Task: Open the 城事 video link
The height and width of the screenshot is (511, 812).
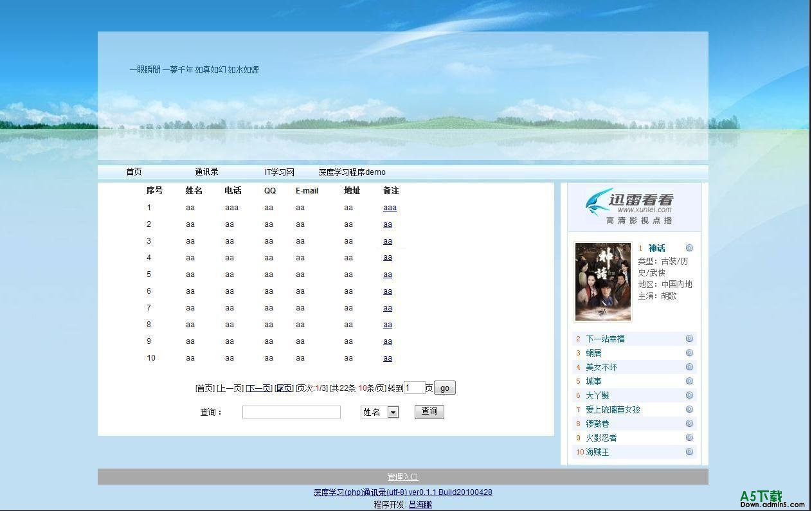Action: (x=593, y=381)
